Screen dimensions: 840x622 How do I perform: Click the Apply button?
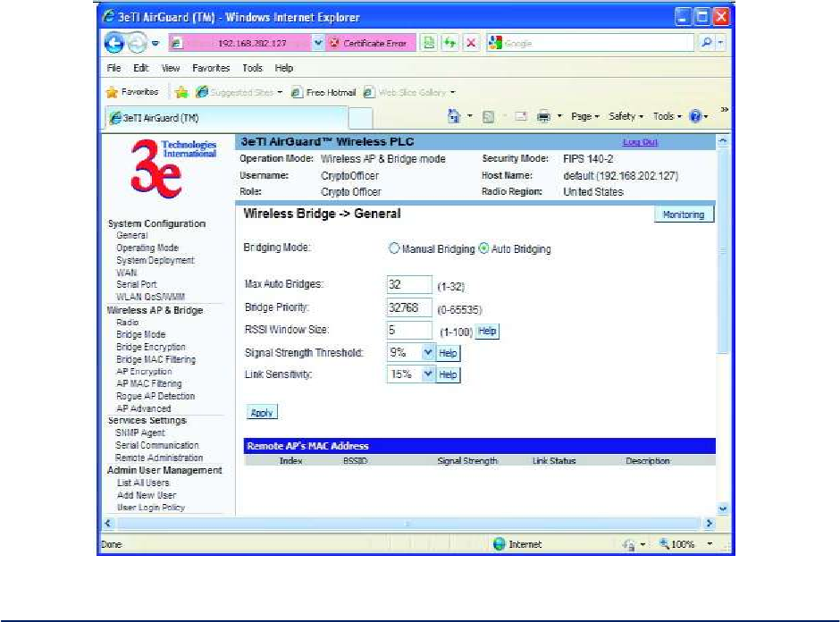pos(262,412)
